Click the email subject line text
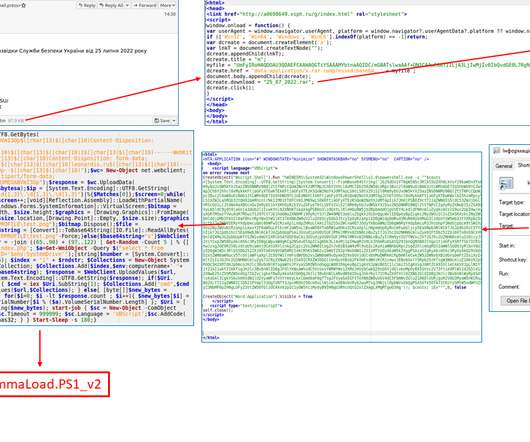 pos(73,51)
